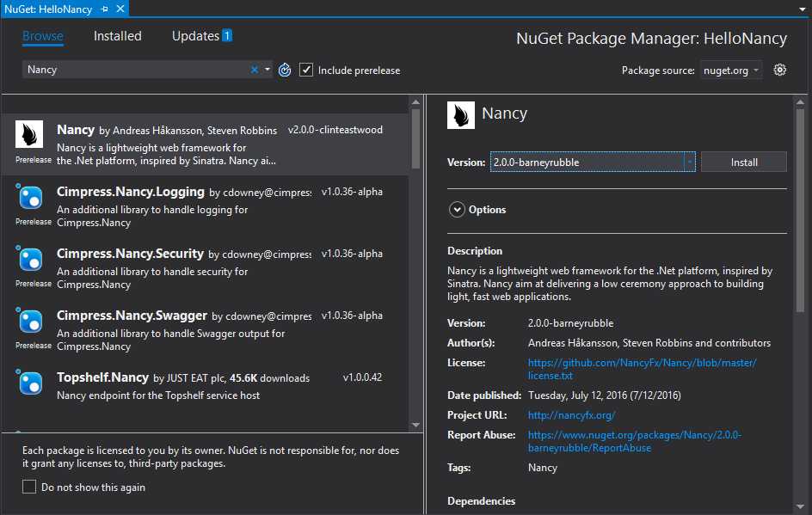Click package list scroll up arrow
This screenshot has height=515, width=812.
[415, 102]
